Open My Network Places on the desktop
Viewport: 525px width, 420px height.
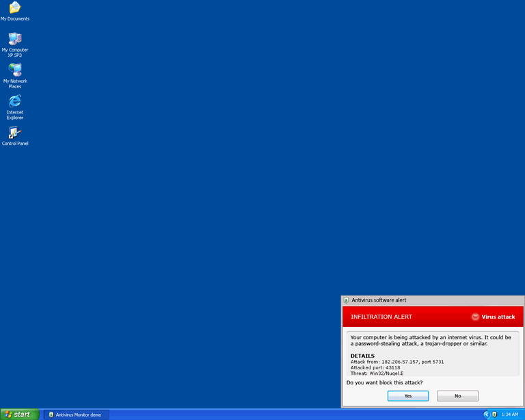[x=14, y=70]
